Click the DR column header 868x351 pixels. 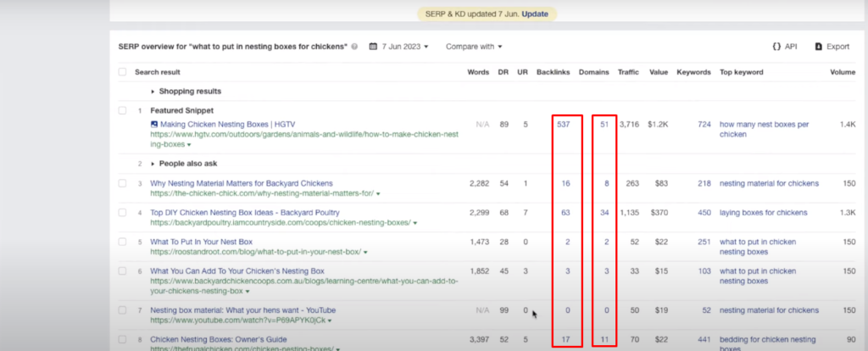504,72
